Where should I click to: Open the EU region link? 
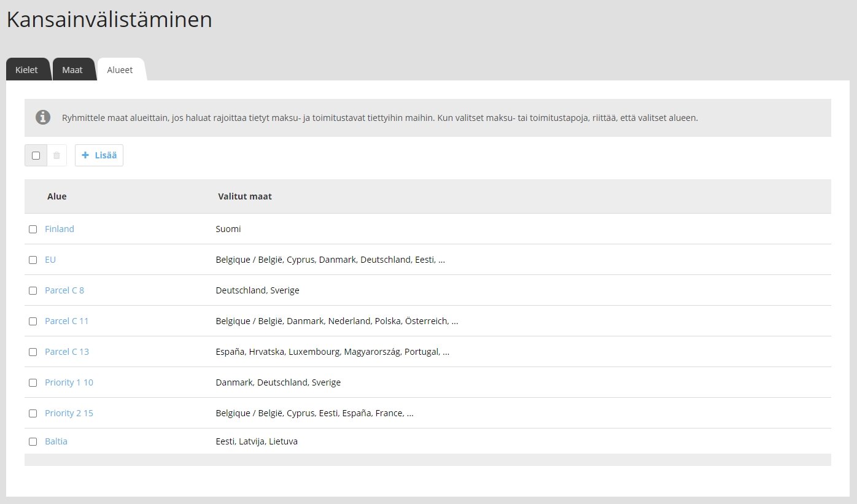pyautogui.click(x=50, y=260)
